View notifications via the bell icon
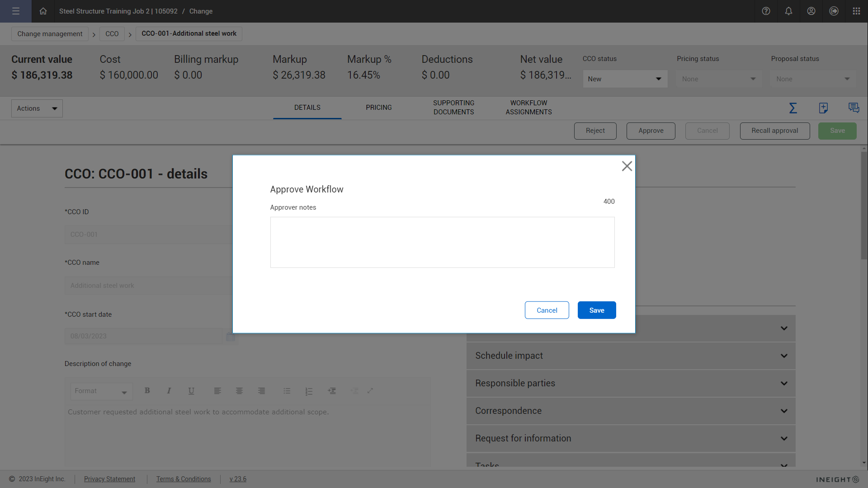The image size is (868, 488). pyautogui.click(x=788, y=11)
